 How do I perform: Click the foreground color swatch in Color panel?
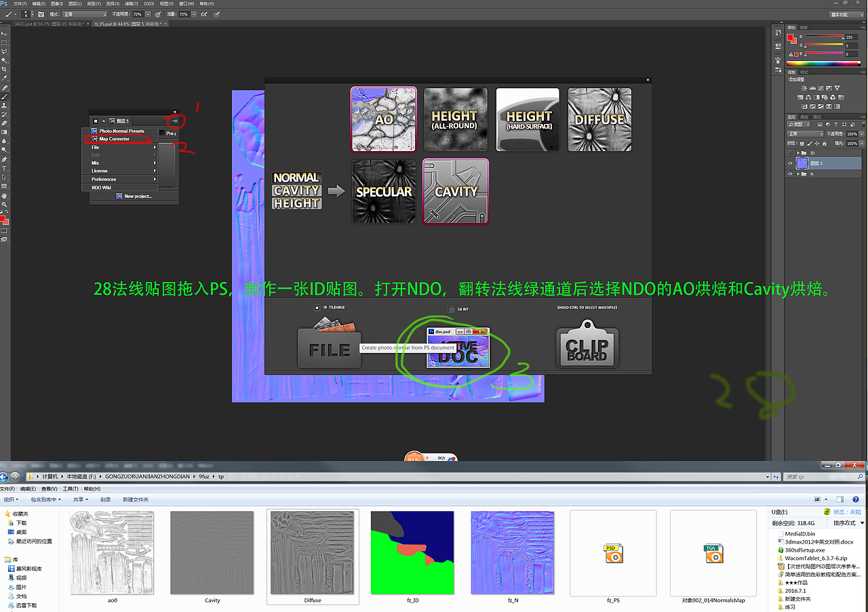click(790, 37)
